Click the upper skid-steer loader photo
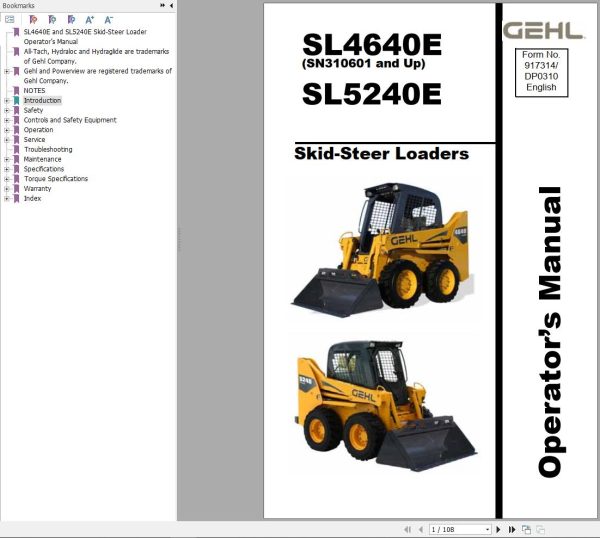 [x=383, y=250]
